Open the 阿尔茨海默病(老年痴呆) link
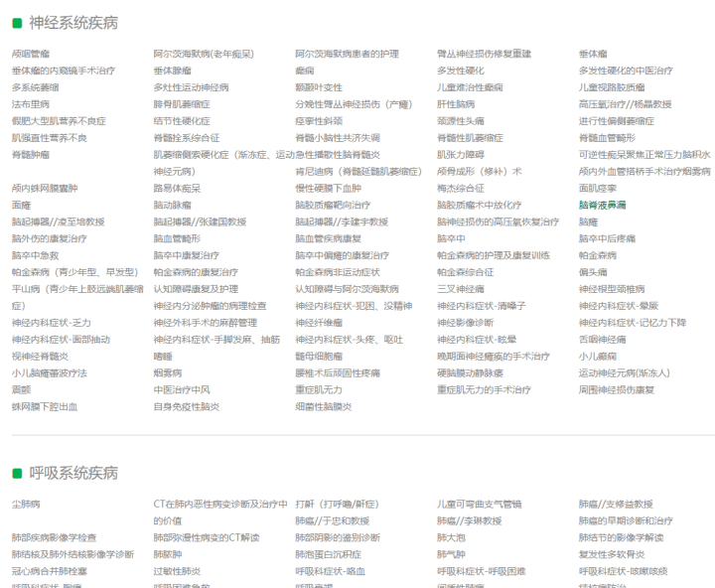715x588 pixels. [203, 54]
